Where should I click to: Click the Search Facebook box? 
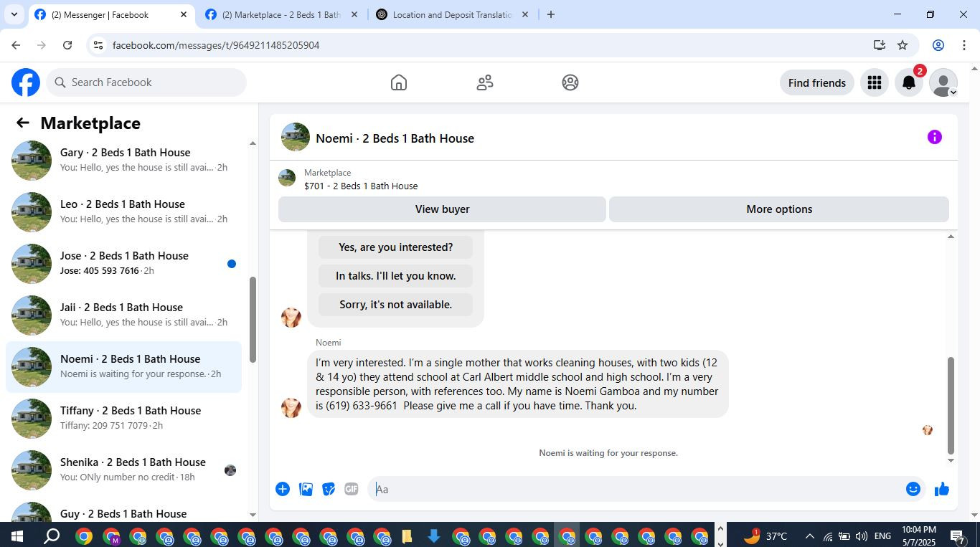pos(146,82)
